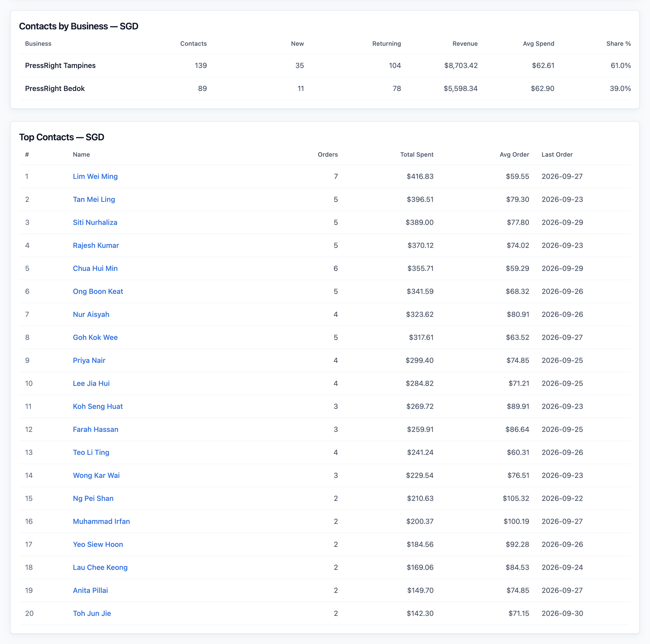The width and height of the screenshot is (650, 644).
Task: Click the Contacts by Business — SGD heading
Action: pyautogui.click(x=79, y=26)
